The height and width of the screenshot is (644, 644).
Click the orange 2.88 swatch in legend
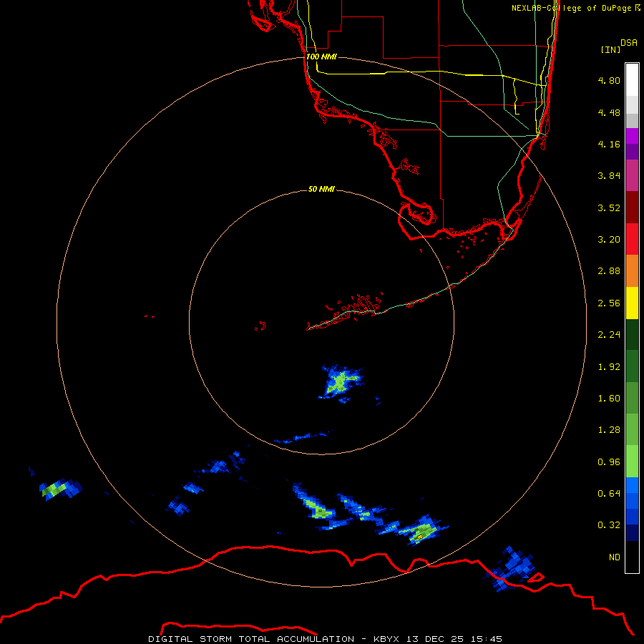coord(632,270)
